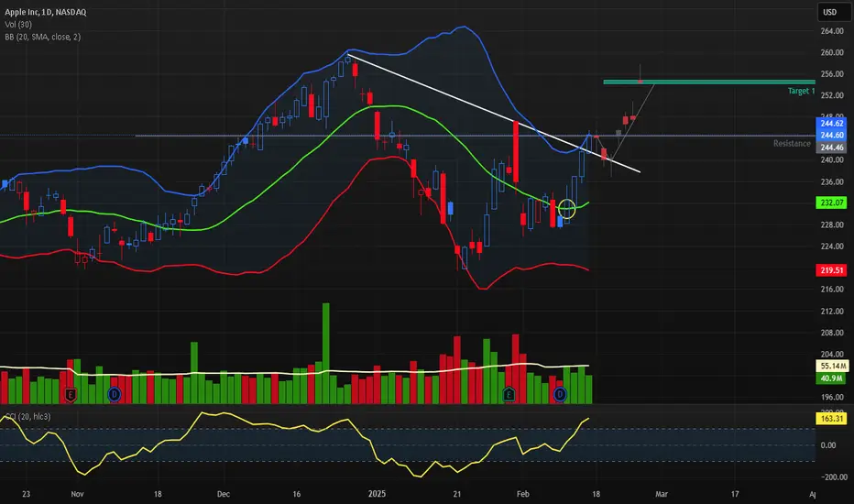854x504 pixels.
Task: Click 236.00 on the price axis
Action: [x=832, y=182]
